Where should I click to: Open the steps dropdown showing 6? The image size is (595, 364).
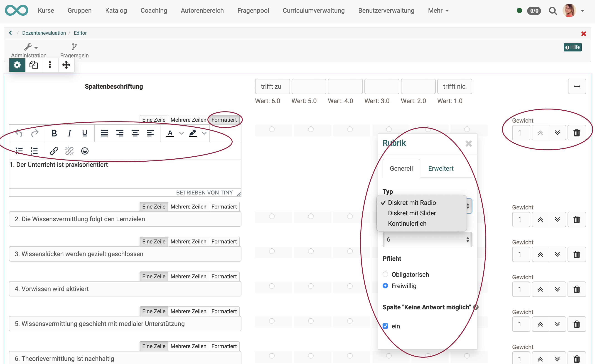427,239
